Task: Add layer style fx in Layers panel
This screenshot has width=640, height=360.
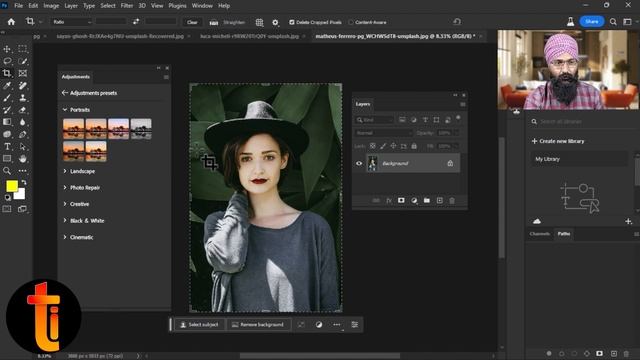Action: pos(389,200)
